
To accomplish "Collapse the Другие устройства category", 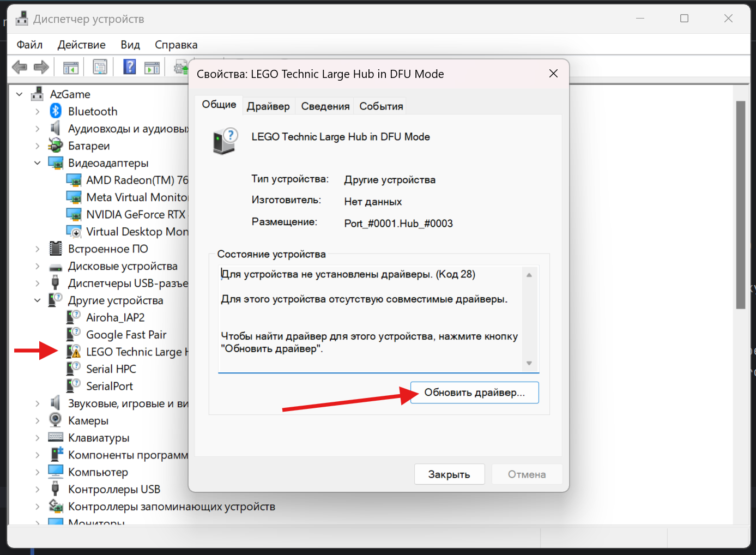I will pos(37,300).
